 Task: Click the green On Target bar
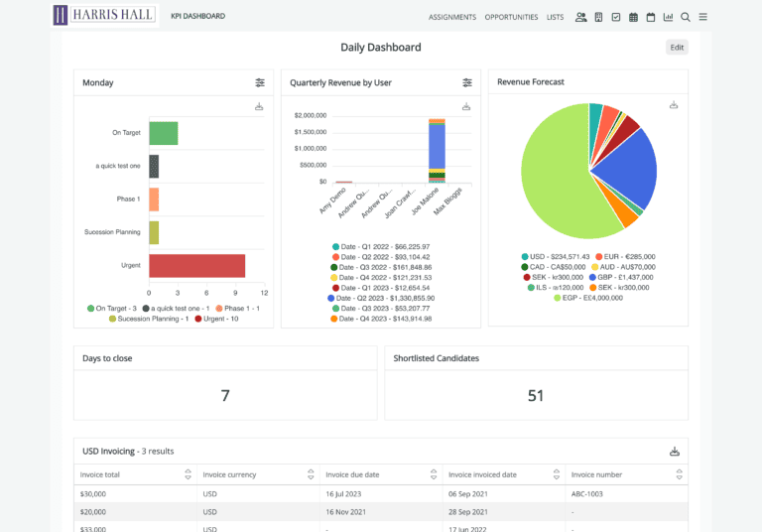click(164, 133)
